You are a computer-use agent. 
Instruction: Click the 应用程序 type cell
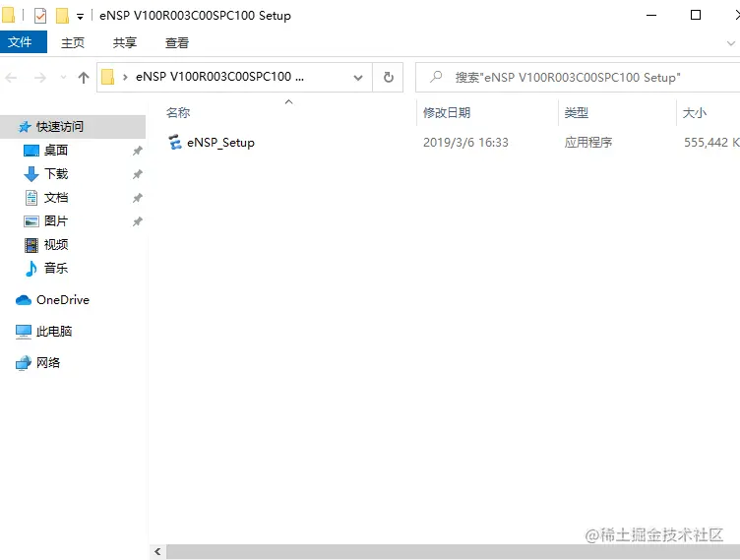pos(588,142)
